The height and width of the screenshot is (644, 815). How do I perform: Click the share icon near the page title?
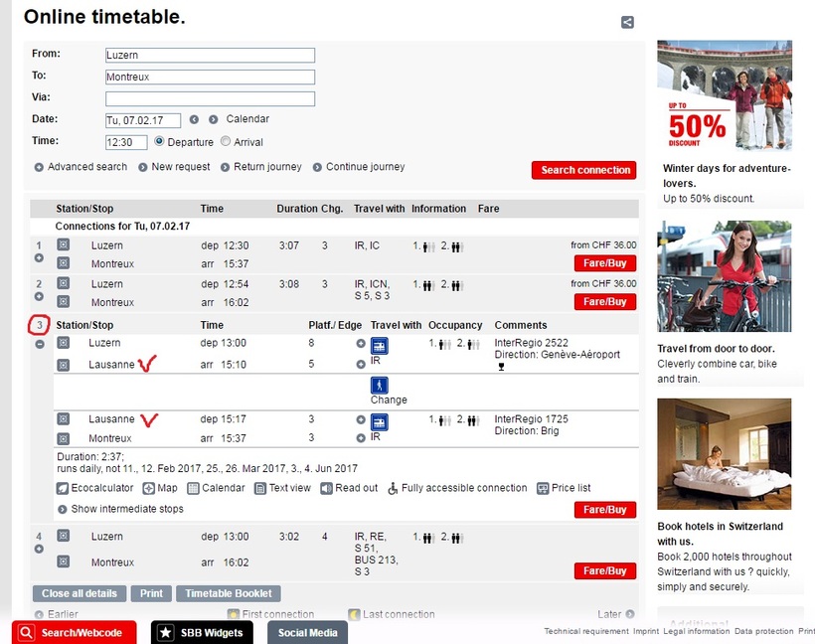point(627,23)
